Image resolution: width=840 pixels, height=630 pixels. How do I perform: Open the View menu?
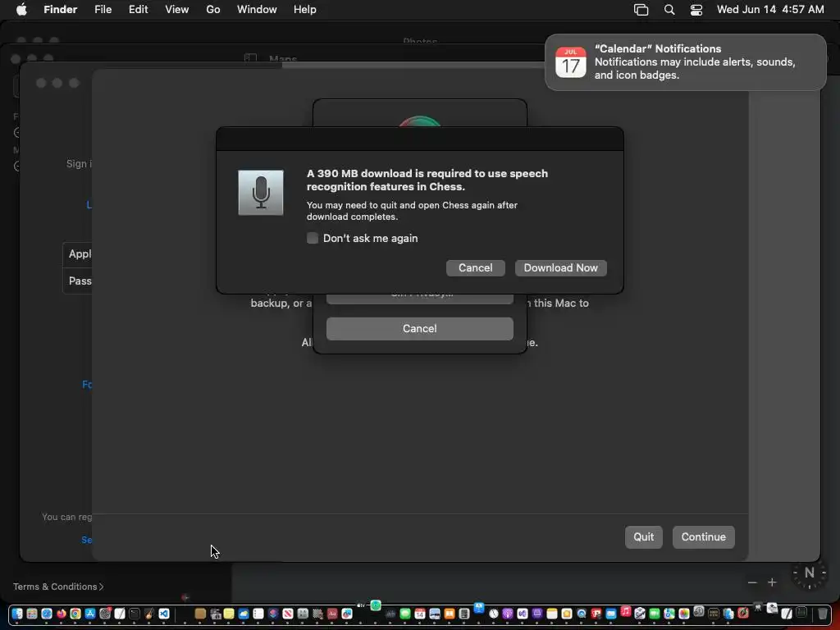[x=177, y=10]
